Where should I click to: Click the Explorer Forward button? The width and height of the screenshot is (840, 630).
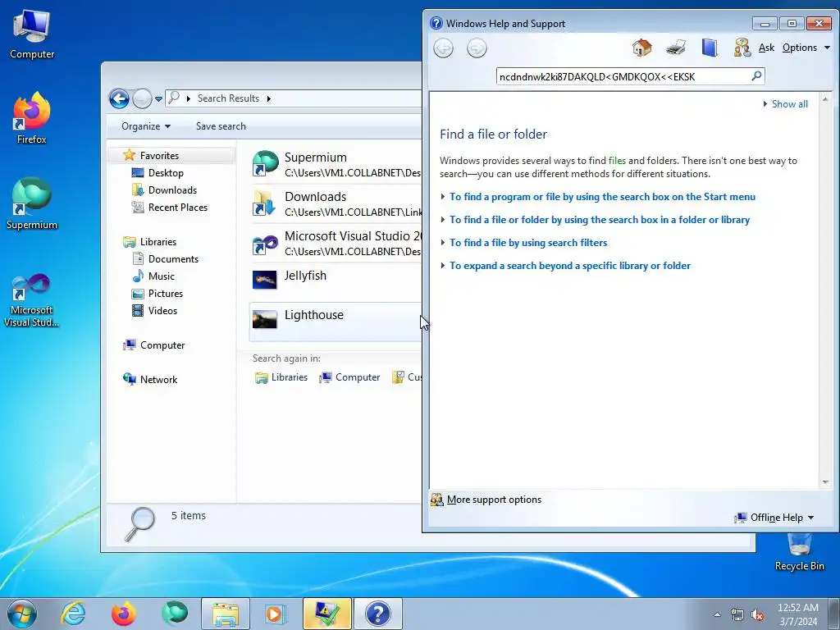tap(142, 98)
